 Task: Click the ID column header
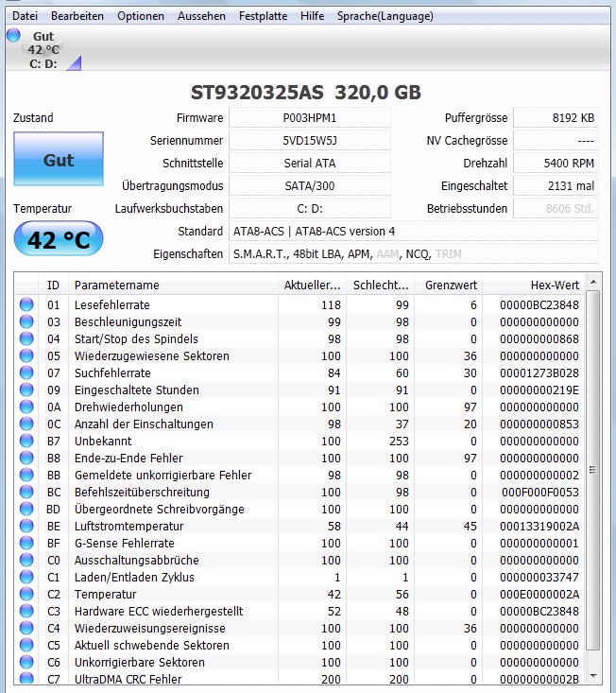coord(53,286)
